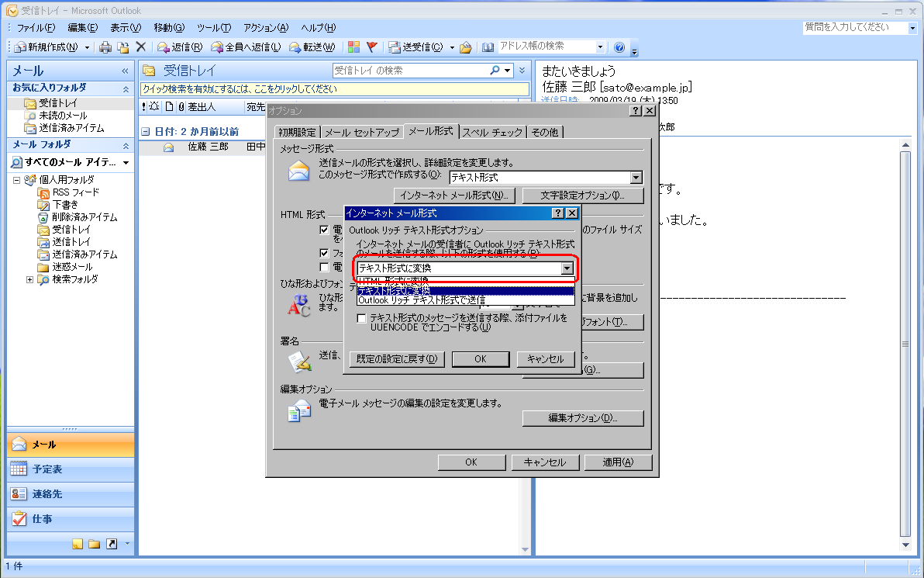This screenshot has width=924, height=578.
Task: Toggle the UUENCODE encoding checkbox
Action: click(362, 319)
